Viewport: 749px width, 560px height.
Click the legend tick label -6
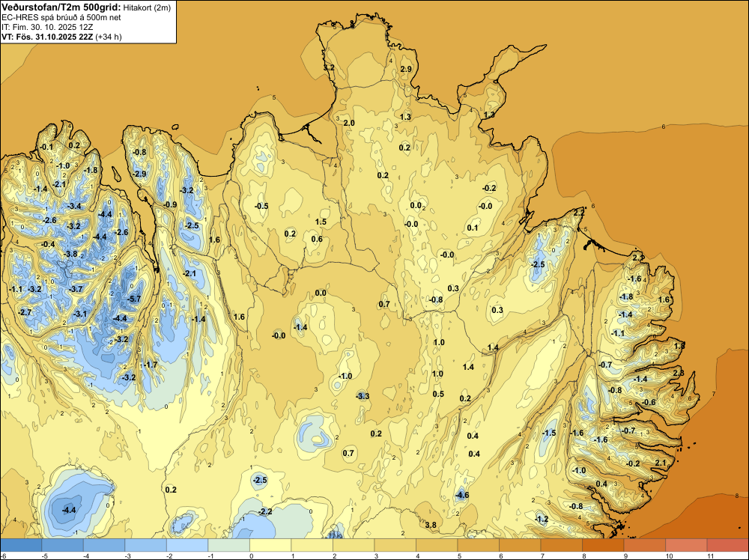3,556
